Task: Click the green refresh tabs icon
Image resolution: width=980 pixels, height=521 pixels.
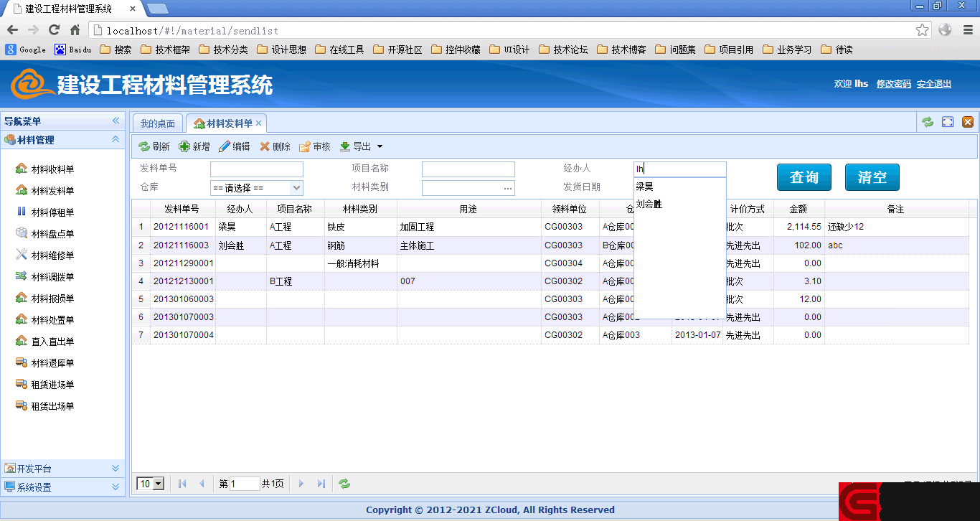Action: coord(928,122)
